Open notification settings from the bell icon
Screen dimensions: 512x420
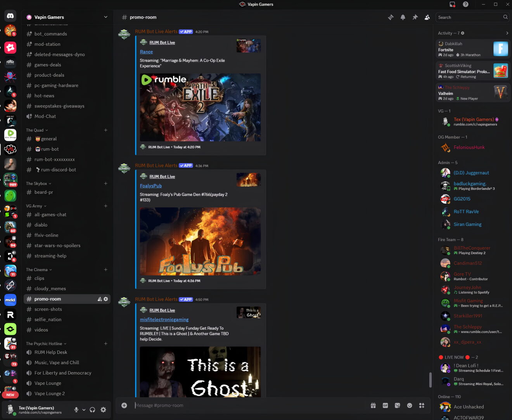pyautogui.click(x=403, y=17)
